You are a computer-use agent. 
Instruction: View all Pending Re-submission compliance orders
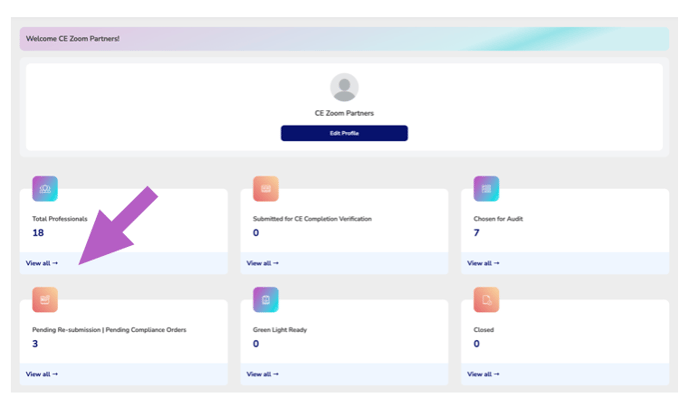(42, 374)
